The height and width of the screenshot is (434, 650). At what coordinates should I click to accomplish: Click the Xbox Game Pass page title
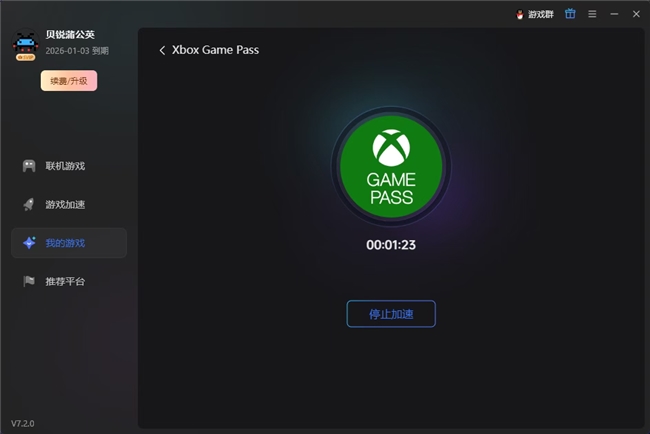coord(215,50)
